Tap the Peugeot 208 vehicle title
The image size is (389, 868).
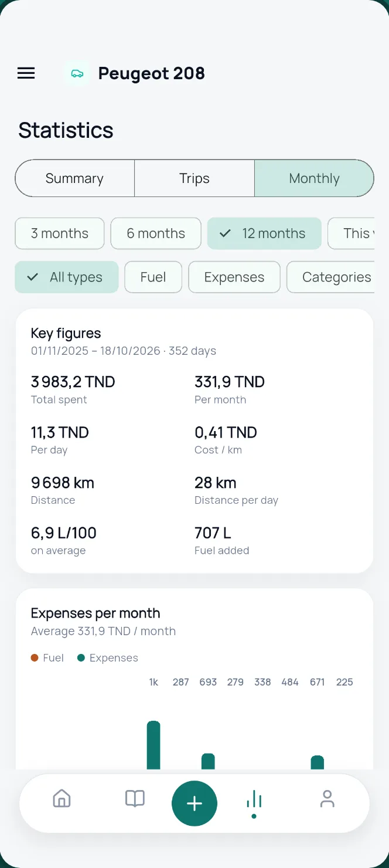151,73
